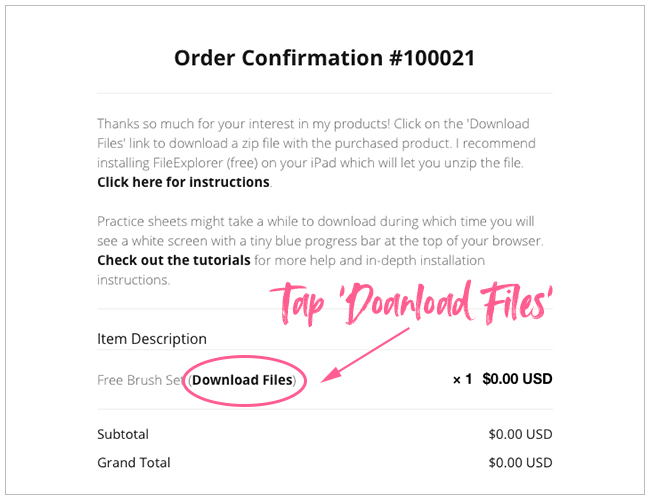Click the 'Item Description' heading
Screen dimensions: 650x500
[x=152, y=339]
